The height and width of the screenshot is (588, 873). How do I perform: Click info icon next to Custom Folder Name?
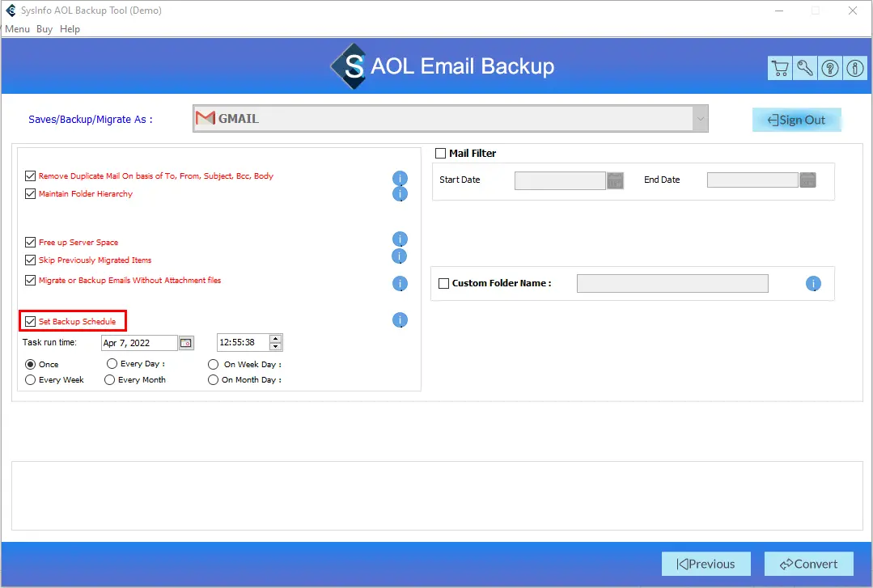click(813, 284)
